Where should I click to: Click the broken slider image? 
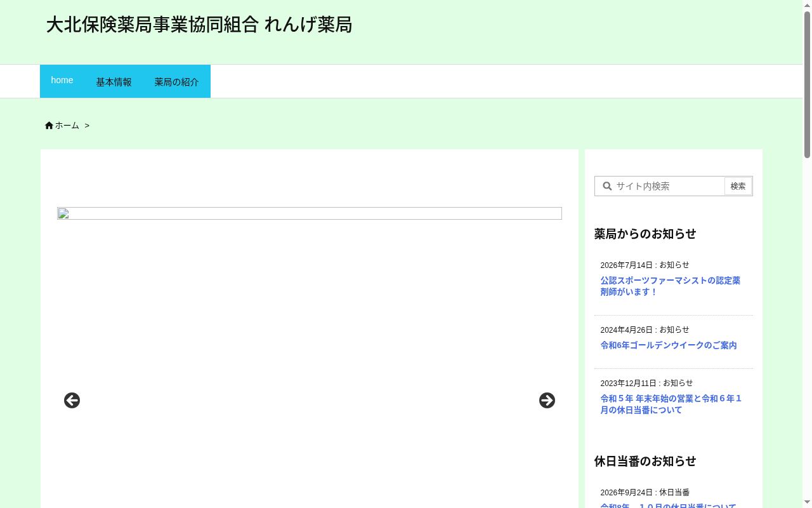coord(310,213)
